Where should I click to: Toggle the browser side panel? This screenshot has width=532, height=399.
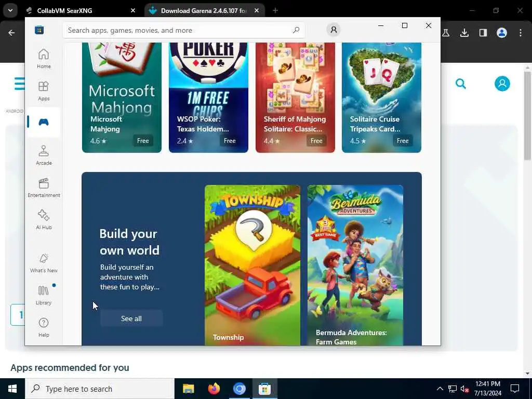coord(483,33)
